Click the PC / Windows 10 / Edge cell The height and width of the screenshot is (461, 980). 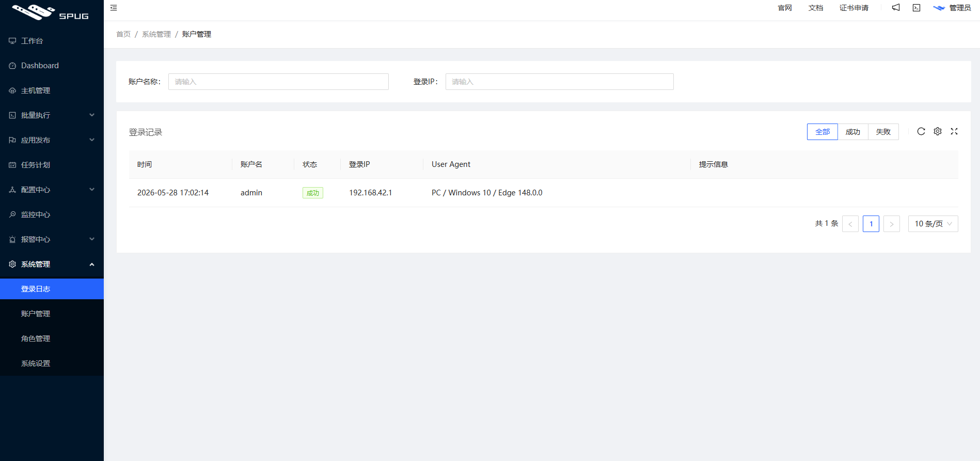pyautogui.click(x=487, y=193)
